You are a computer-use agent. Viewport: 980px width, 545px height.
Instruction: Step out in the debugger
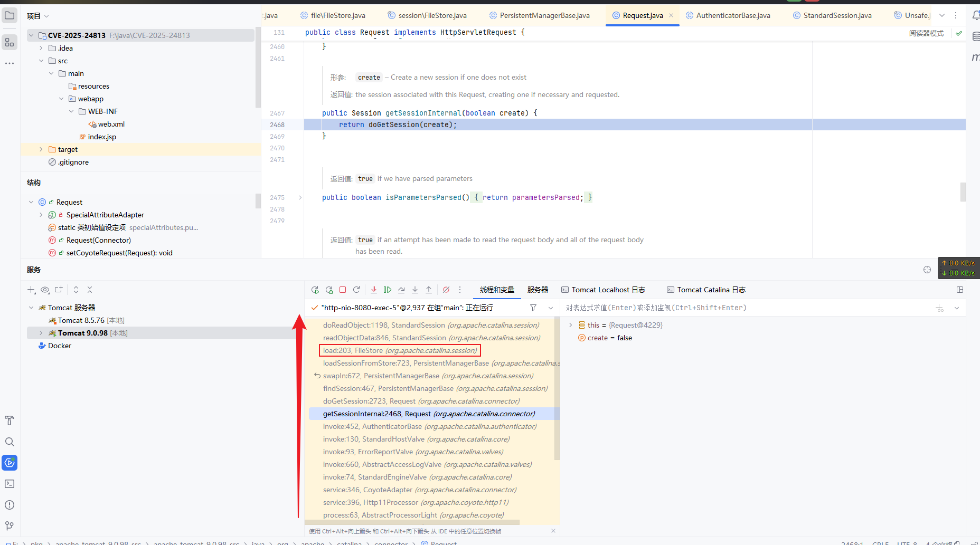[x=429, y=290]
